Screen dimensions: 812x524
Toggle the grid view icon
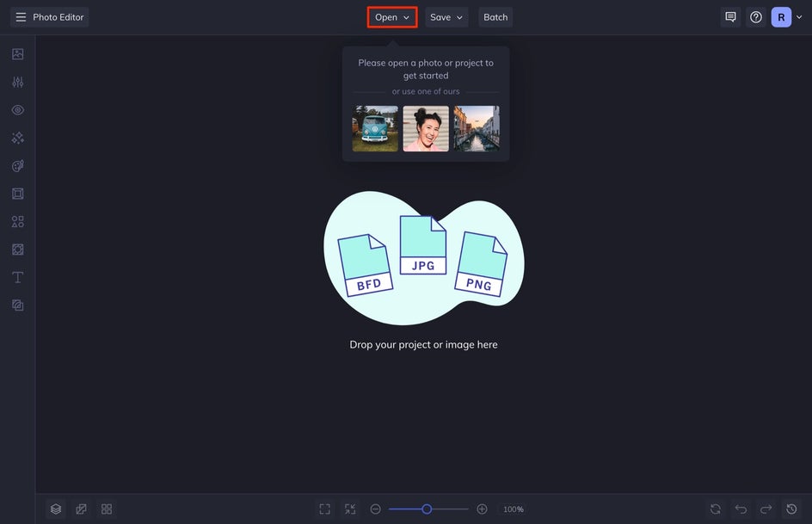pyautogui.click(x=107, y=509)
